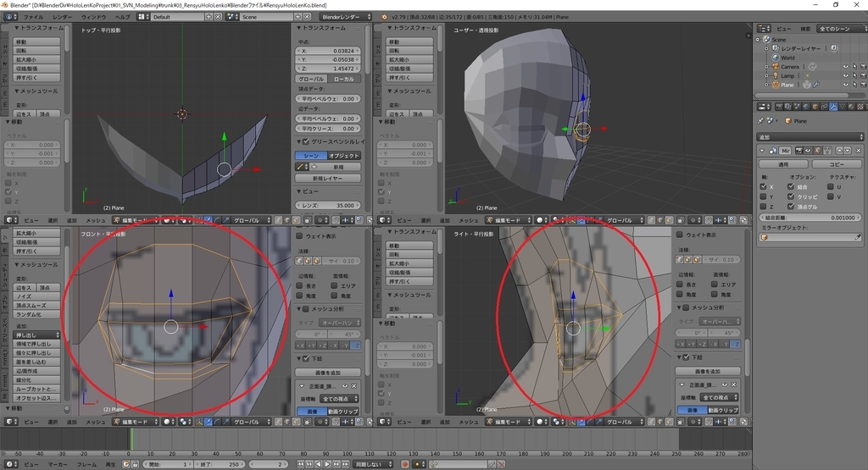Open the World properties tab icon
868x470 pixels.
(806, 107)
